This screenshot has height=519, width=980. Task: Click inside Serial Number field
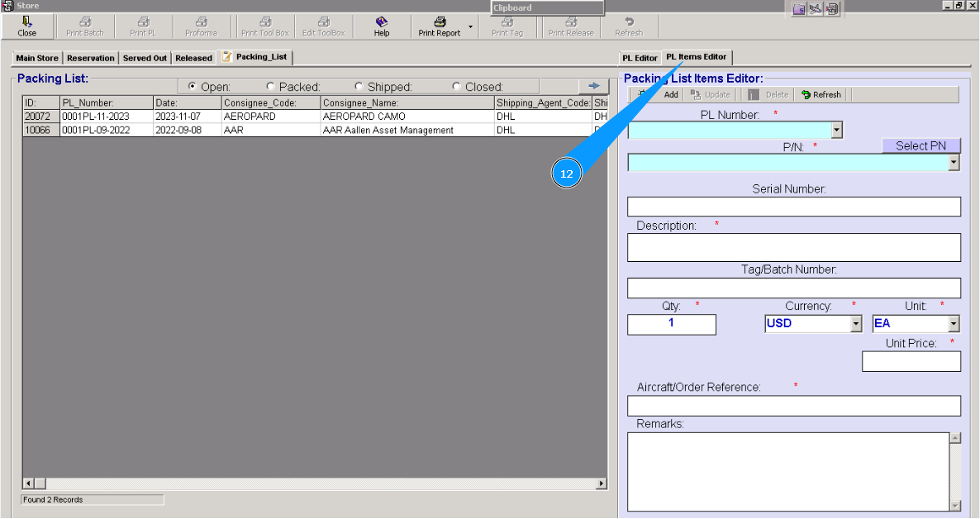[x=794, y=207]
